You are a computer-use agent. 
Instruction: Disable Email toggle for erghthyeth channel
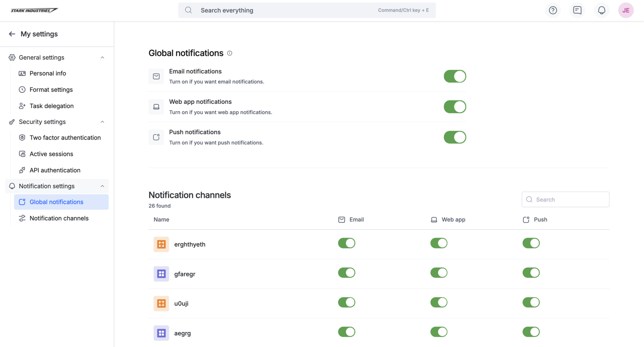click(x=346, y=243)
